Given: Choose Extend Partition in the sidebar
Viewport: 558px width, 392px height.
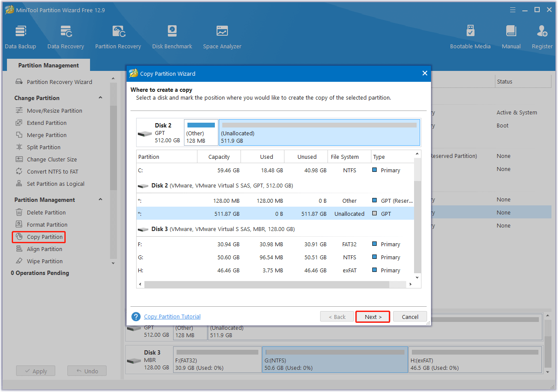Looking at the screenshot, I should click(x=47, y=123).
